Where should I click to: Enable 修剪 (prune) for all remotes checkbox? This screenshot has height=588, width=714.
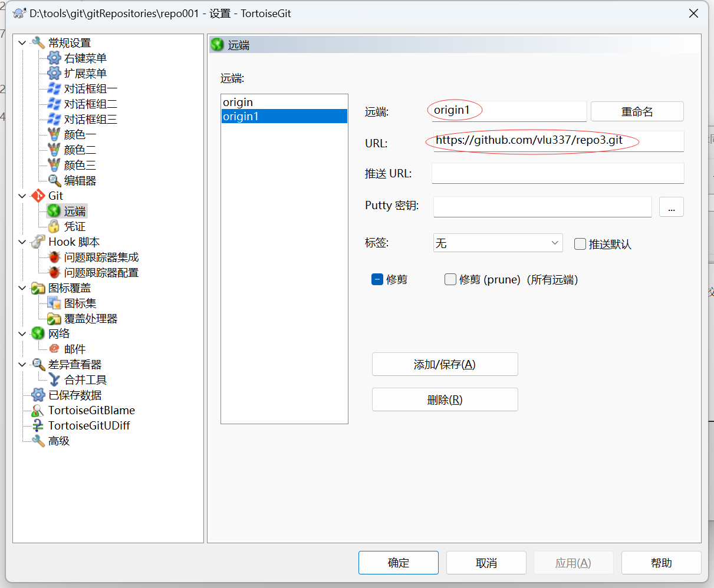(450, 279)
